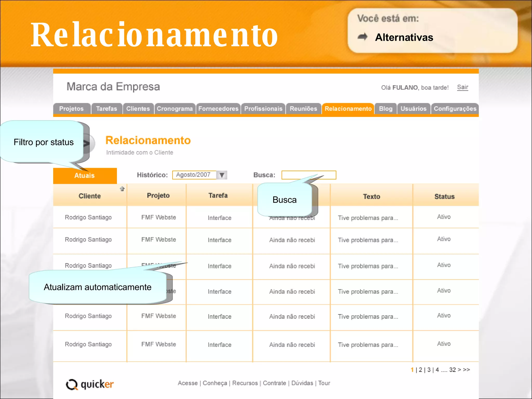Open the Tour footer link

[x=324, y=383]
